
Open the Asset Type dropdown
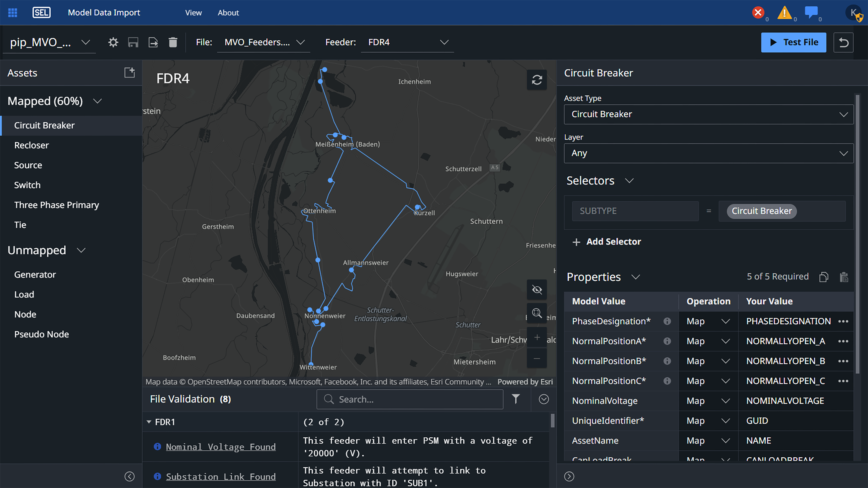click(708, 114)
